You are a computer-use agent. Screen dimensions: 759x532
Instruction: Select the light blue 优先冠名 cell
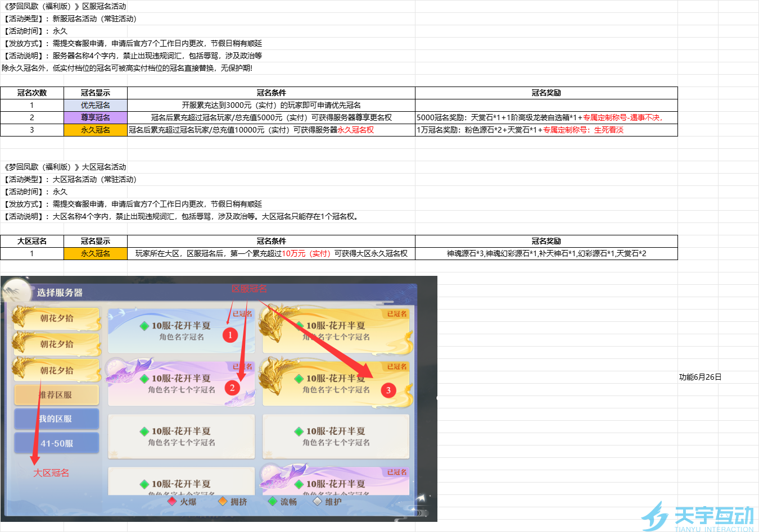[x=96, y=105]
